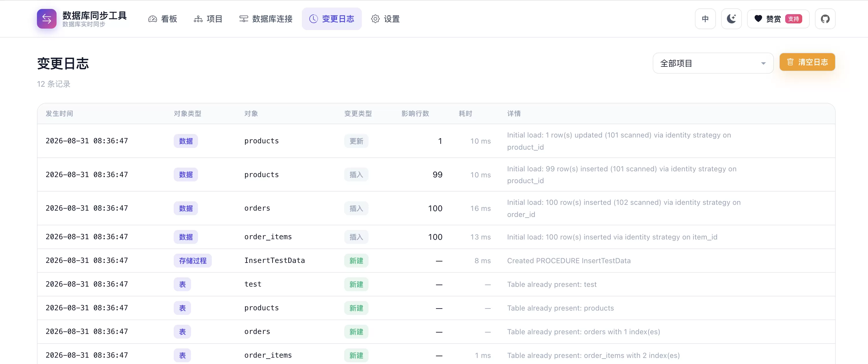Click the 变更类型 column header
This screenshot has height=364, width=868.
pos(358,114)
